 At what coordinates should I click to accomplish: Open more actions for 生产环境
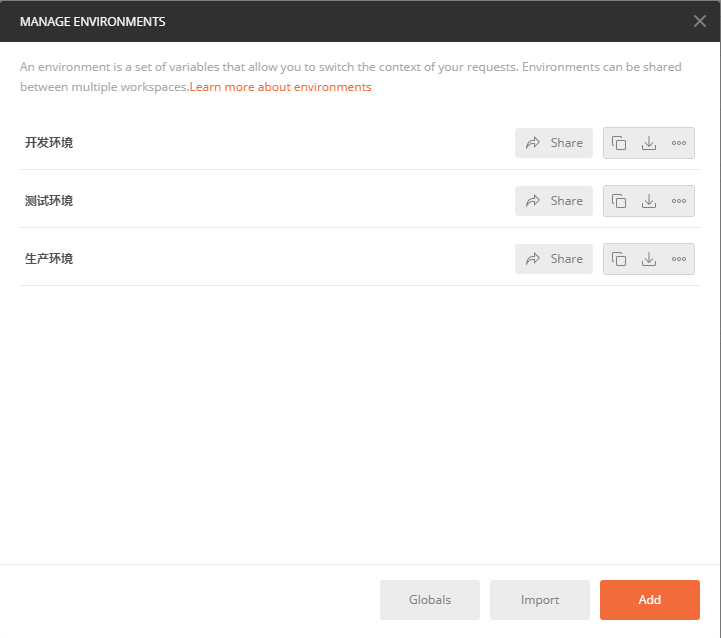pyautogui.click(x=679, y=259)
